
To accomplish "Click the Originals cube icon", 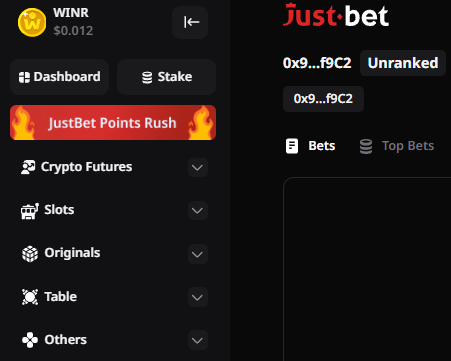I will (30, 254).
